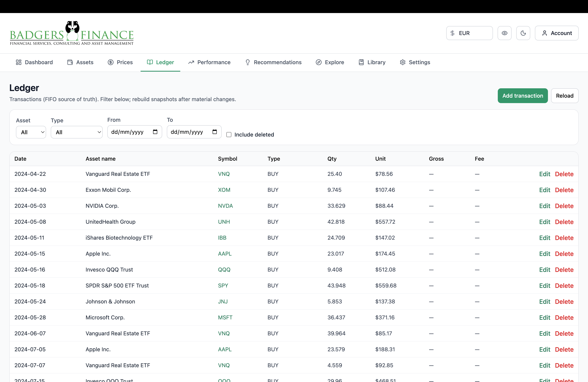Click the Settings gear icon
This screenshot has height=382, width=588.
[x=403, y=62]
